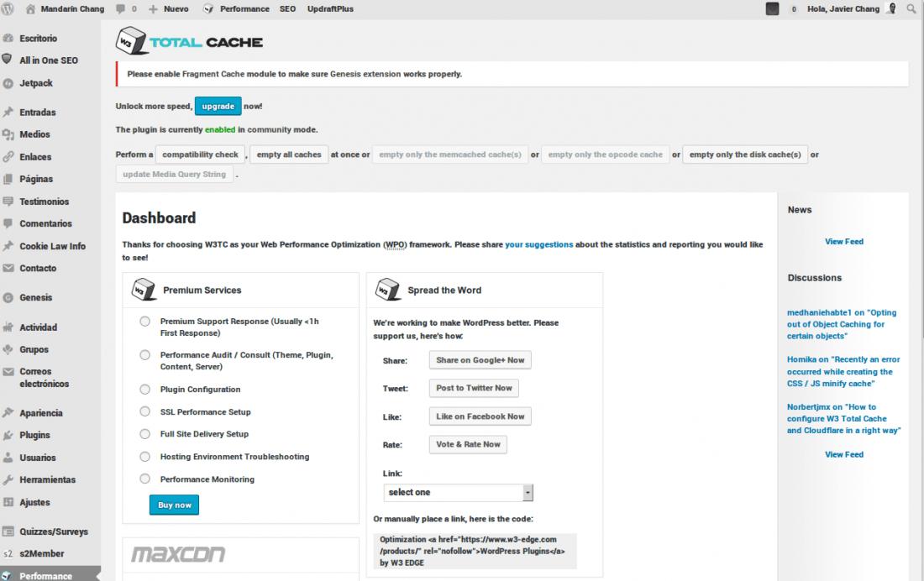The height and width of the screenshot is (581, 924).
Task: Click Post to Twitter Now
Action: click(x=474, y=389)
